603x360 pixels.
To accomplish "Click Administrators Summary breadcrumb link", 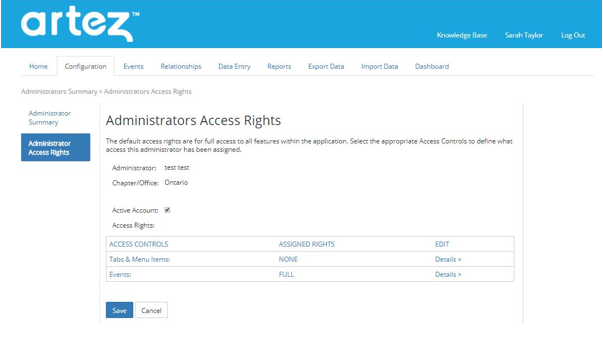I will click(59, 92).
